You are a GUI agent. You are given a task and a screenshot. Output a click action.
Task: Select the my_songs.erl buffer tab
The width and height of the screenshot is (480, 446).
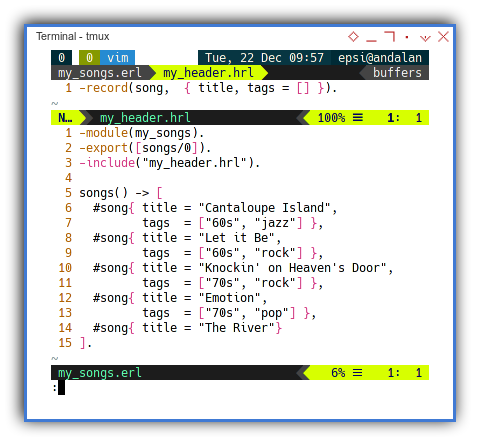(100, 73)
